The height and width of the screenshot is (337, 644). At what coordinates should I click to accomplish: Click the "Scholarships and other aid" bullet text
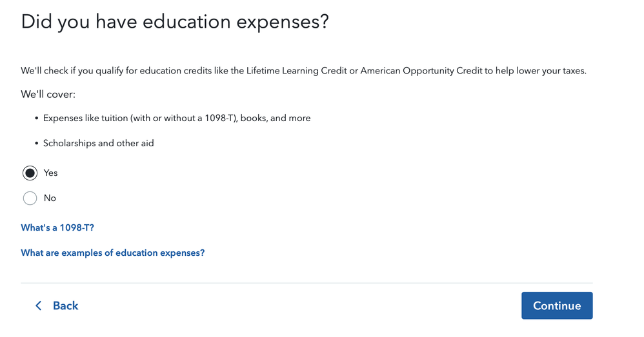(x=98, y=143)
